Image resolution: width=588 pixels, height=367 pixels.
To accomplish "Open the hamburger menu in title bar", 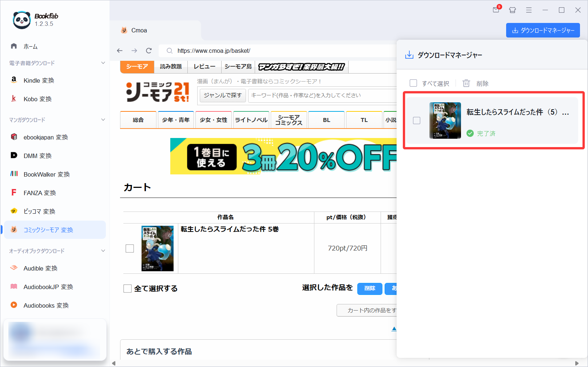I will pos(529,10).
